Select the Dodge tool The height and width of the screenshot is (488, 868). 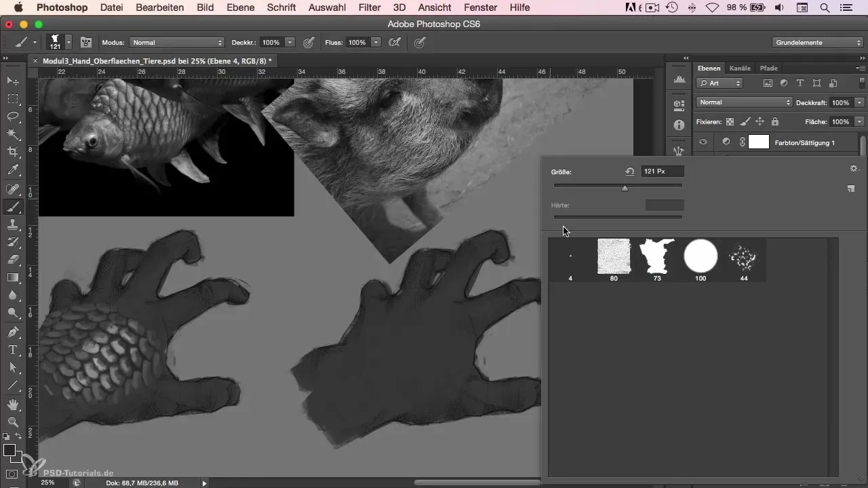click(x=13, y=312)
